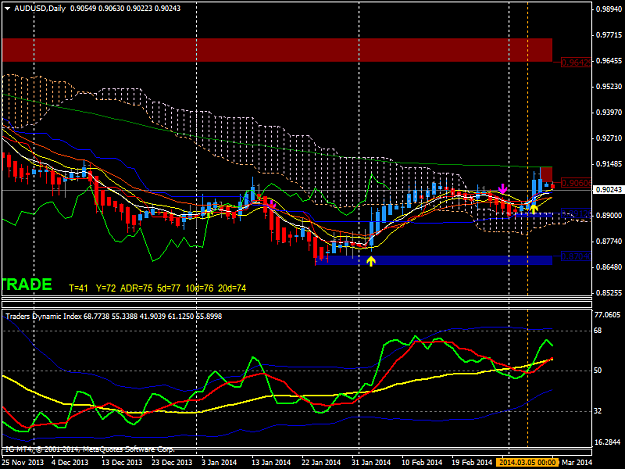Select the AUDUSD,Daily chart title text
625x469 pixels.
pos(40,8)
